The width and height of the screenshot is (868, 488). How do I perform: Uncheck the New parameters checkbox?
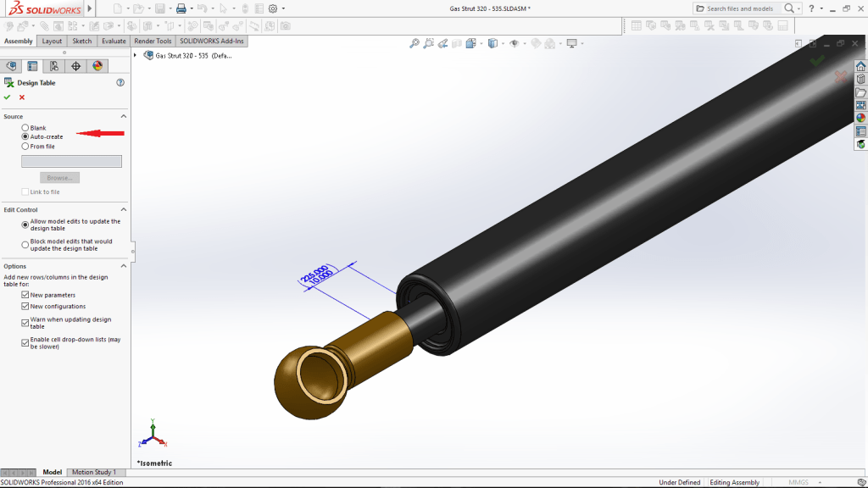click(25, 295)
